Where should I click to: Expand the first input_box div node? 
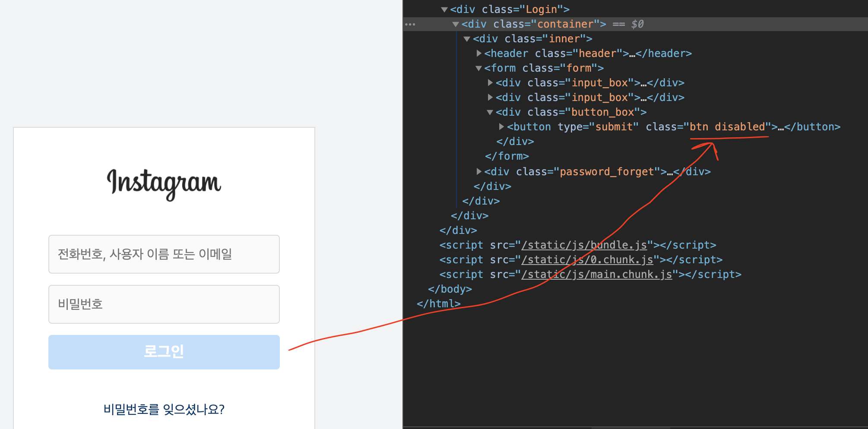pyautogui.click(x=490, y=83)
